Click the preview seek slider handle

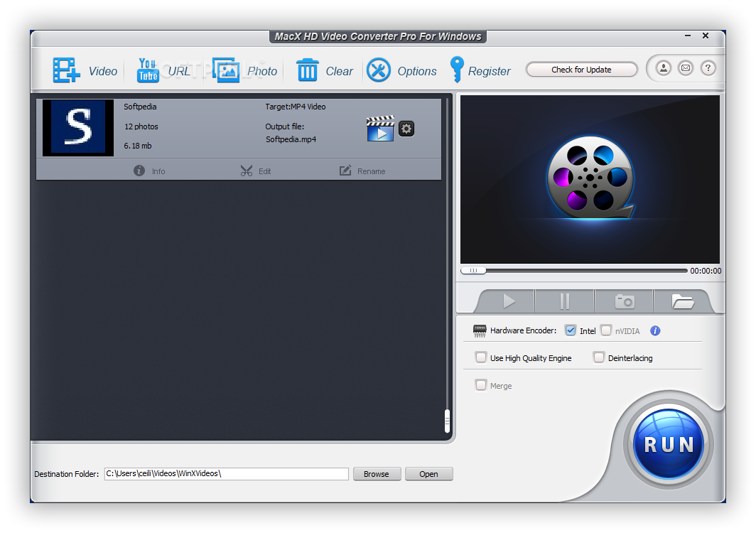pos(473,271)
